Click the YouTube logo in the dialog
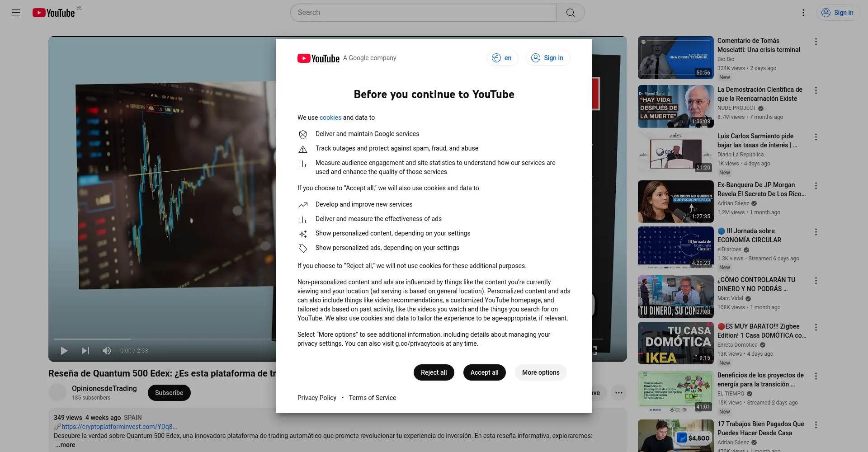Screen dimensions: 868x452 pyautogui.click(x=318, y=58)
